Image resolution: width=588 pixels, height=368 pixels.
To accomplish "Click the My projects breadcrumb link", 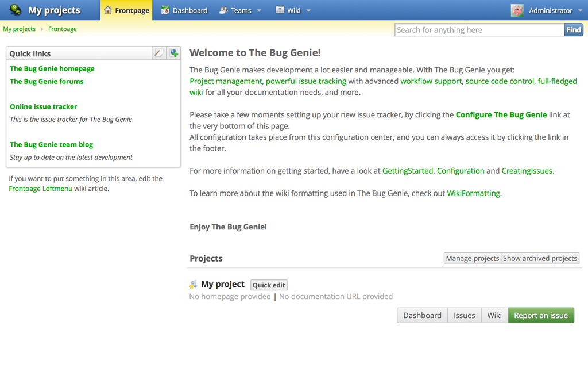I will tap(19, 29).
